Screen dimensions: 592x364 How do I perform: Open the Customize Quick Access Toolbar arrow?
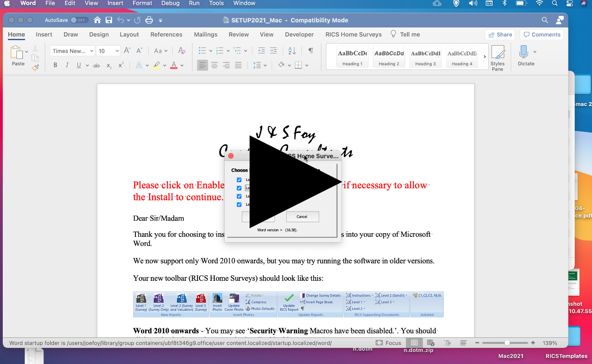[x=161, y=20]
